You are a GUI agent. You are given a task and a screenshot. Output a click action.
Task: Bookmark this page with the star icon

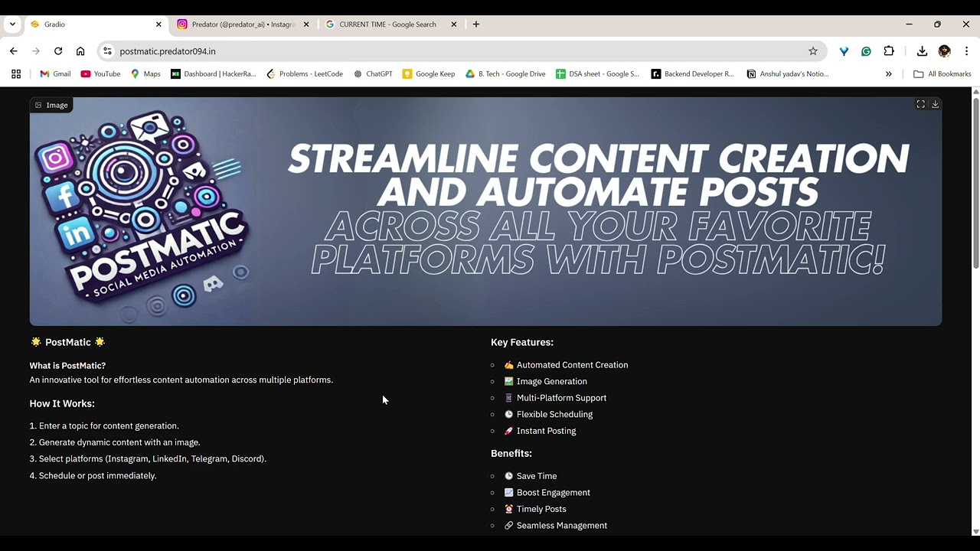point(813,51)
